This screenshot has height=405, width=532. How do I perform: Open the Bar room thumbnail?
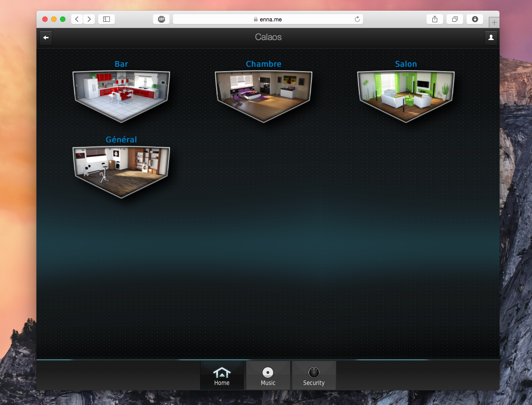pyautogui.click(x=121, y=95)
